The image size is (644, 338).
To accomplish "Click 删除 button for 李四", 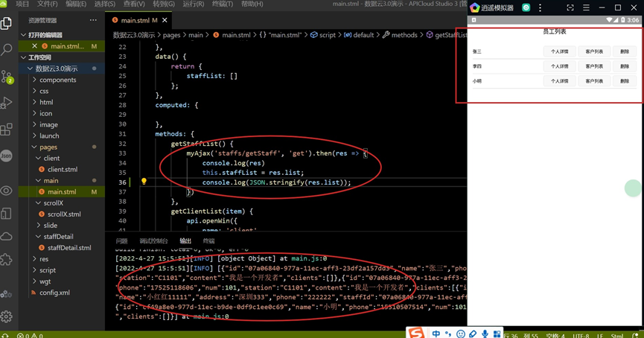I will coord(625,66).
